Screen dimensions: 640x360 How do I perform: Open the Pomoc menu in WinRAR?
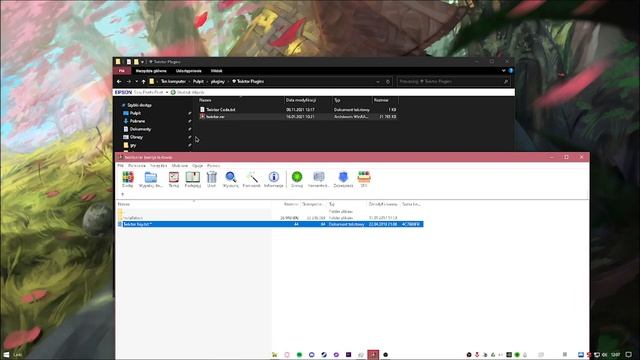click(213, 166)
